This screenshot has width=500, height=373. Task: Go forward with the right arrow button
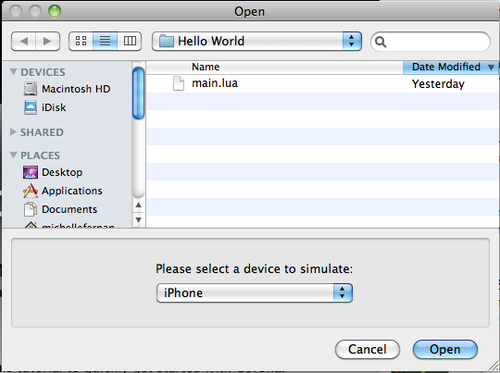pyautogui.click(x=48, y=41)
